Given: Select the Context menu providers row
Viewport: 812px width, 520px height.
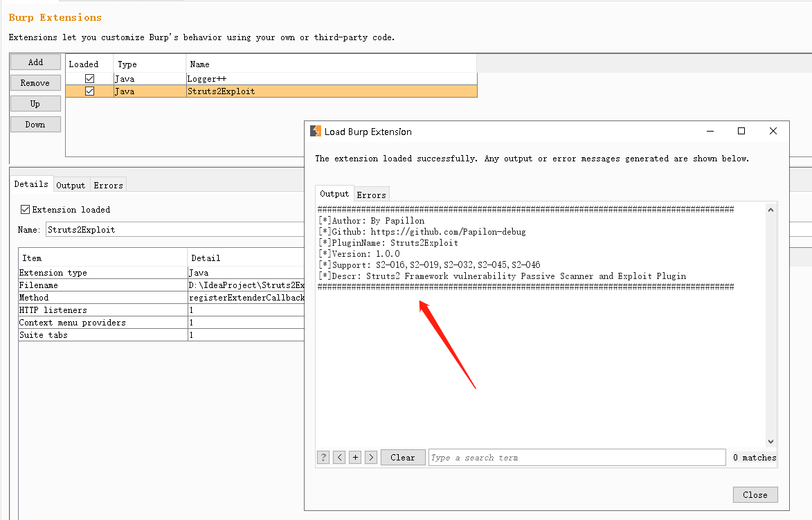Looking at the screenshot, I should pos(161,322).
